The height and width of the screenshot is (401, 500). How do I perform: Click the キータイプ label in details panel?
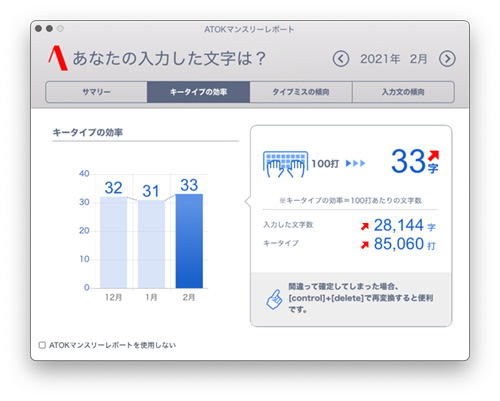coord(281,243)
